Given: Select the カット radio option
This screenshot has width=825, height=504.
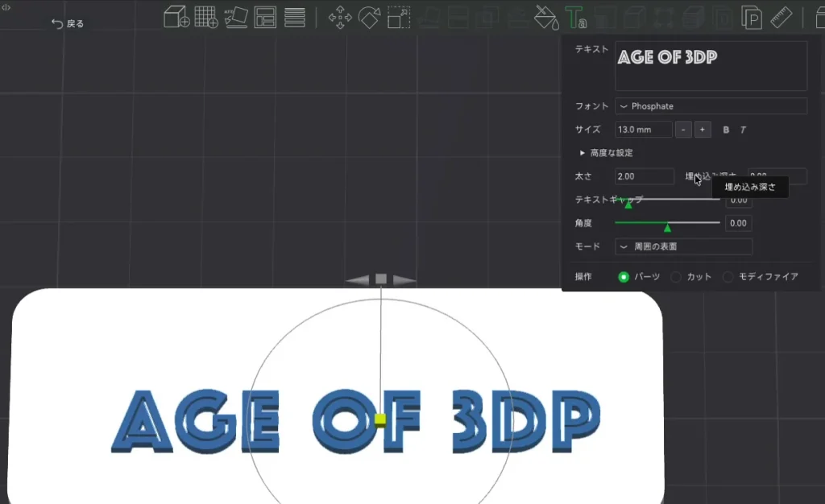Looking at the screenshot, I should point(676,277).
